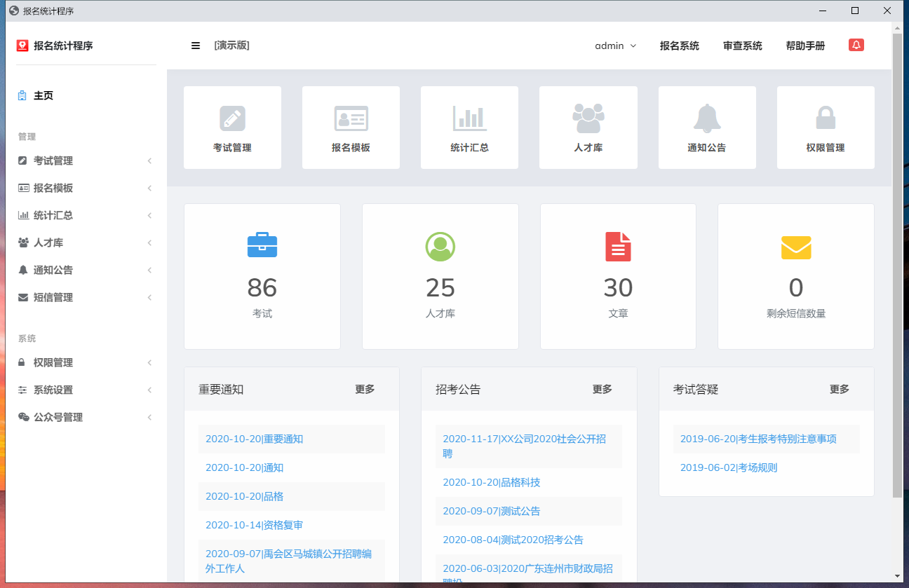Click the sidebar 短信管理 envelope icon
Viewport: 909px width, 588px height.
pyautogui.click(x=22, y=297)
